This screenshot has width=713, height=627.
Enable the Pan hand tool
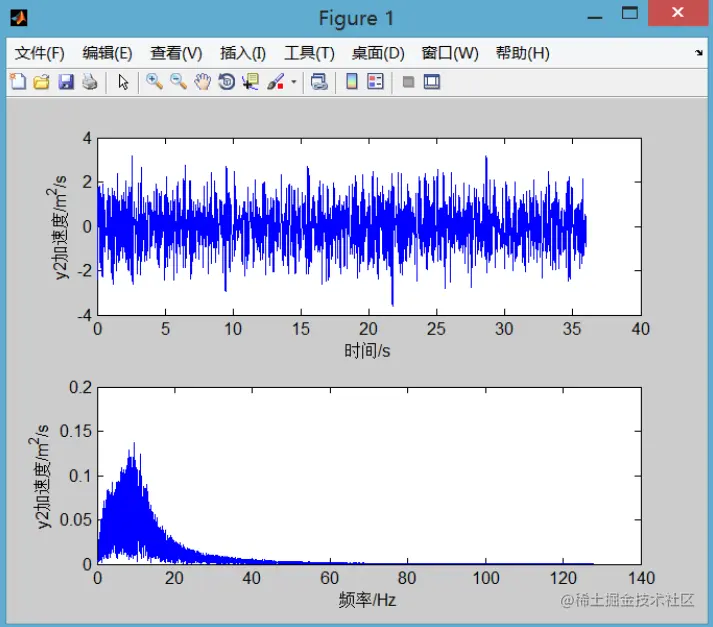click(x=202, y=82)
